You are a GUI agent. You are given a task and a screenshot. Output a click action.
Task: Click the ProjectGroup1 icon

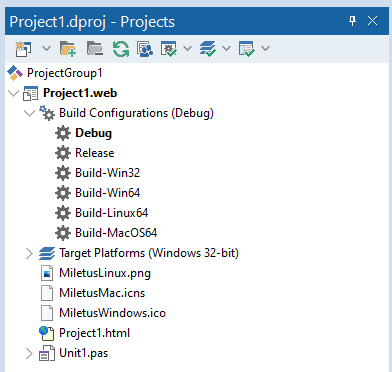[15, 73]
